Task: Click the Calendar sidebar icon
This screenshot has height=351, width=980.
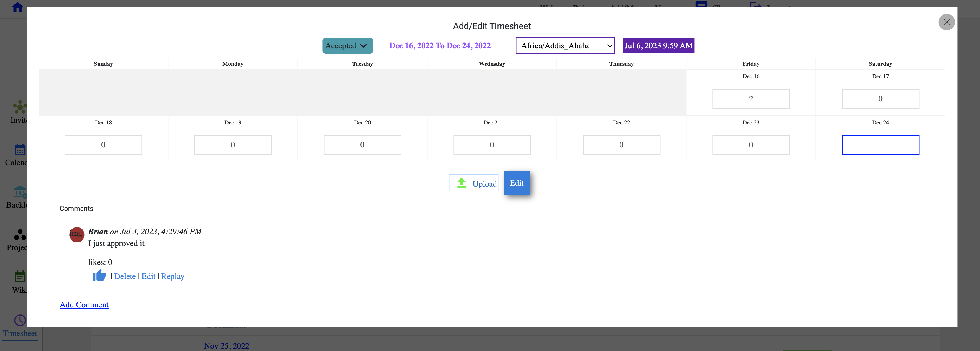Action: pos(20,150)
